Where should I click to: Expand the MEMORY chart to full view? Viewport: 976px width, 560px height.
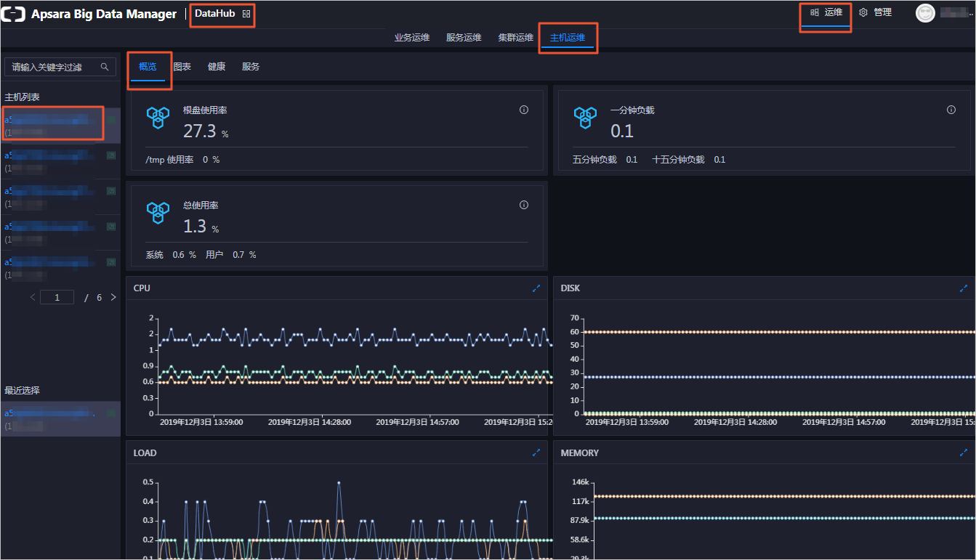[x=964, y=453]
